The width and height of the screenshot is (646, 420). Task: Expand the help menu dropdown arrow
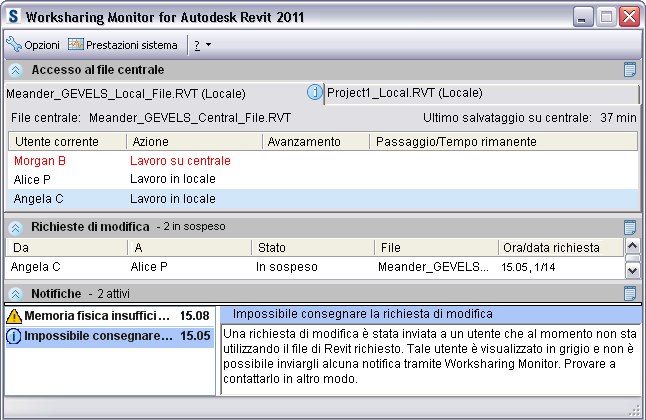tap(208, 45)
